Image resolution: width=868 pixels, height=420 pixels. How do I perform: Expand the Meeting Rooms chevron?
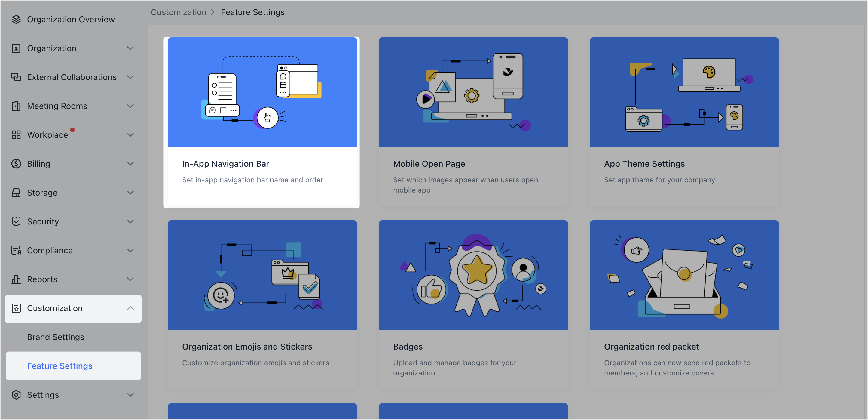pos(130,106)
